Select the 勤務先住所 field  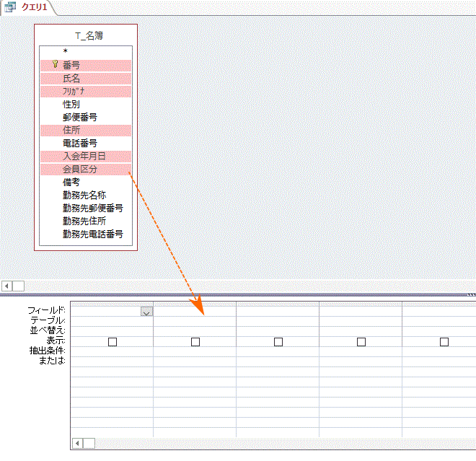86,221
